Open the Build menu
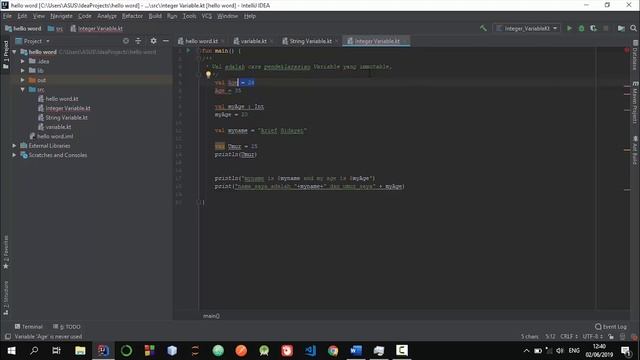This screenshot has width=640, height=360. click(155, 16)
